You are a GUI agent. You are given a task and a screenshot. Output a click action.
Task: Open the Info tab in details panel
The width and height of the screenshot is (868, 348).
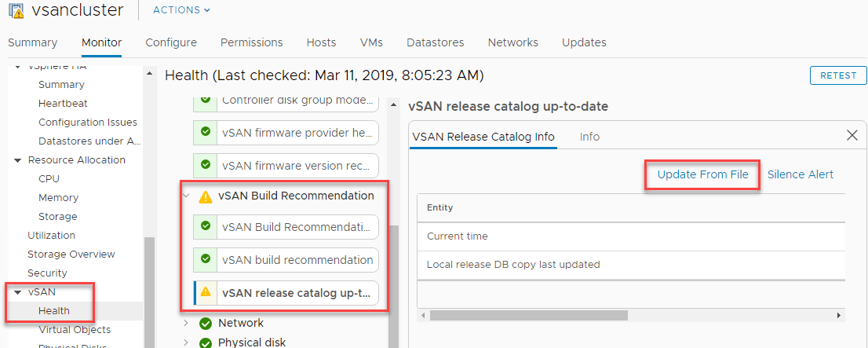589,137
